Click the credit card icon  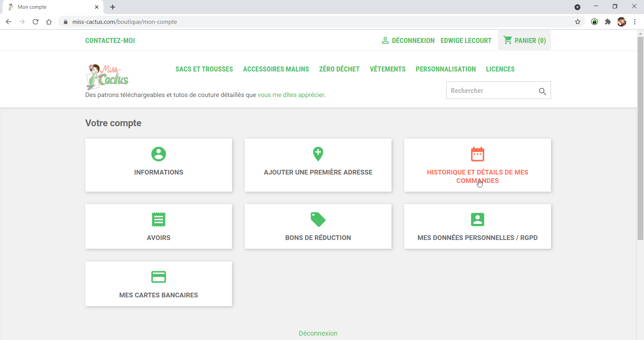pyautogui.click(x=158, y=277)
